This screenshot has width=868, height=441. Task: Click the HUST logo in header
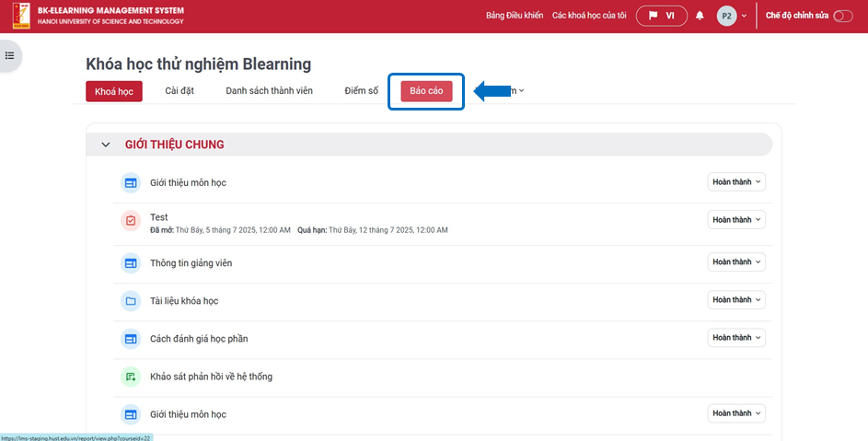point(21,16)
